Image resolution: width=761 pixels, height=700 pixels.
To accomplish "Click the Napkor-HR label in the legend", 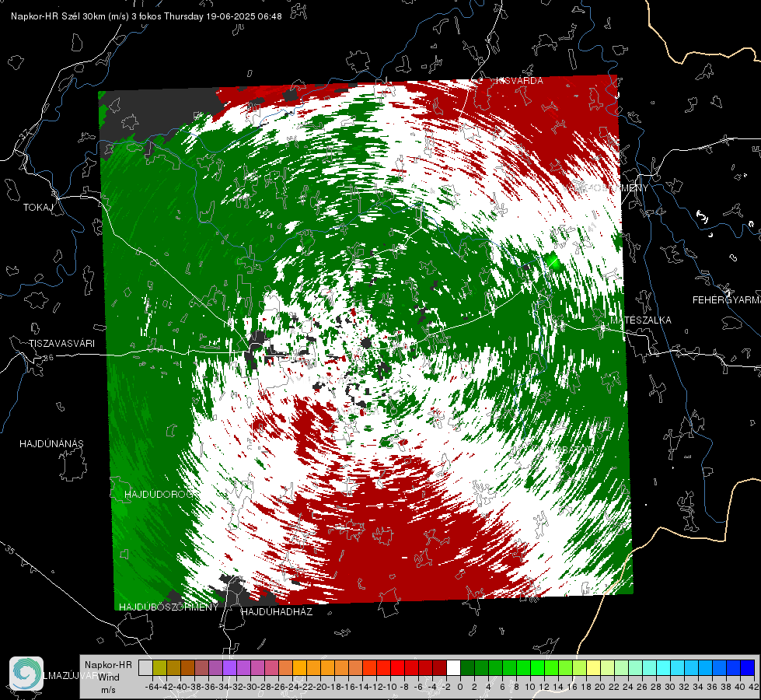I will click(x=108, y=665).
